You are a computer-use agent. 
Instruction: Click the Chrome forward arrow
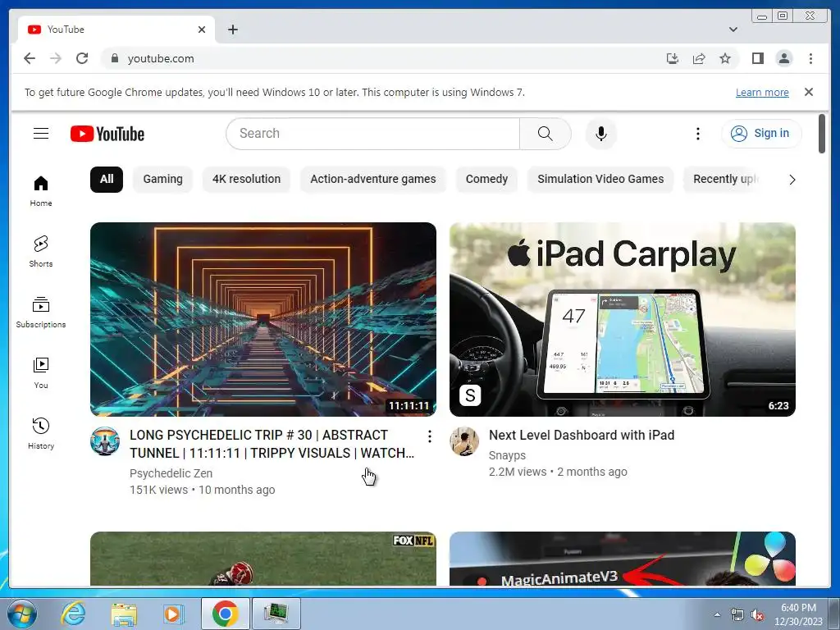click(x=56, y=58)
